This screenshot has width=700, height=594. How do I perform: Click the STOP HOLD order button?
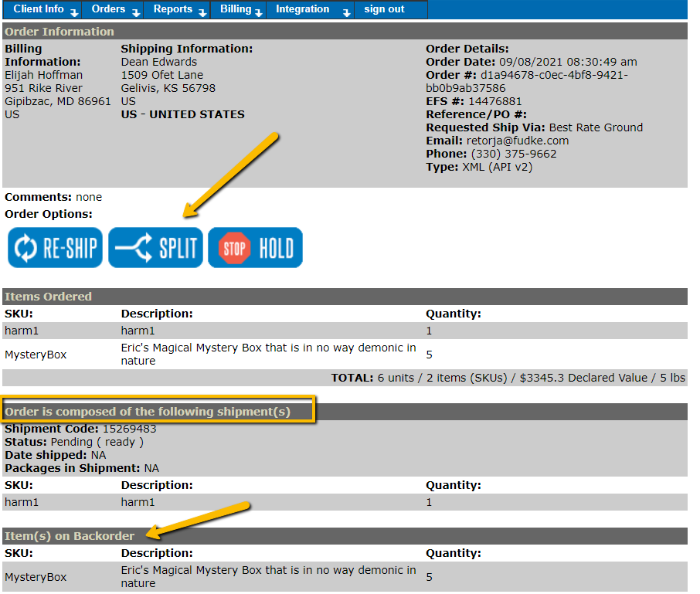(x=256, y=248)
